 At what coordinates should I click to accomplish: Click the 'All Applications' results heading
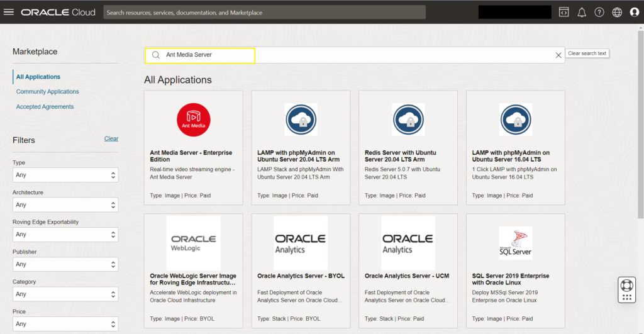pyautogui.click(x=178, y=80)
